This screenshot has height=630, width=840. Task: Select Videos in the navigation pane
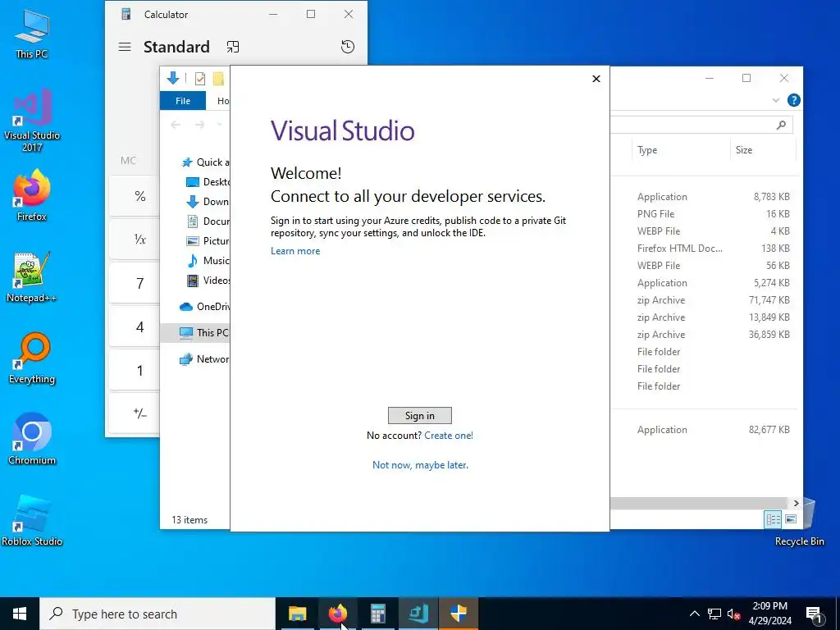click(208, 281)
